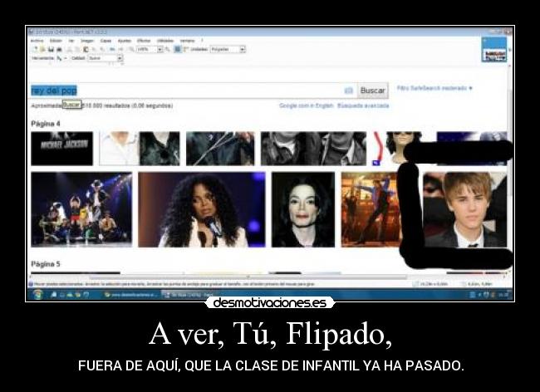540x392 pixels.
Task: Click the 'Michael Jackson' text thumbnail
Action: tap(62, 149)
